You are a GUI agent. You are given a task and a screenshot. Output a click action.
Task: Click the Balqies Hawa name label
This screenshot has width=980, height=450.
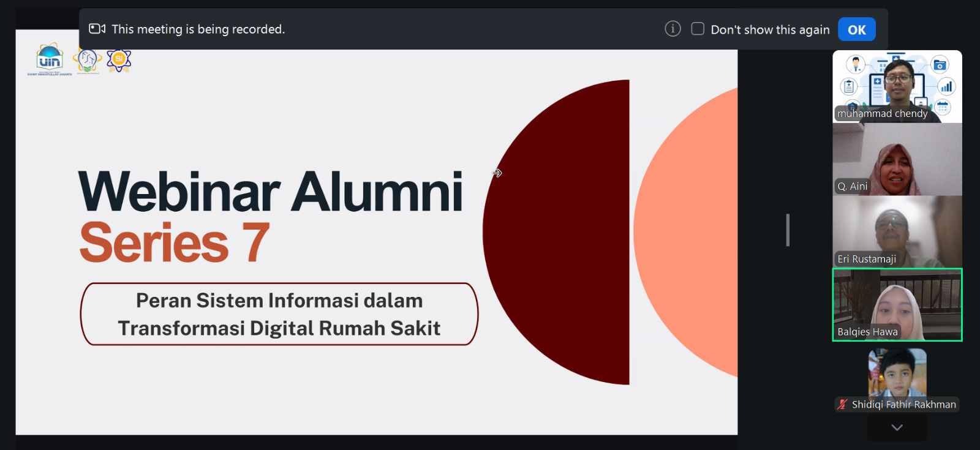tap(867, 332)
